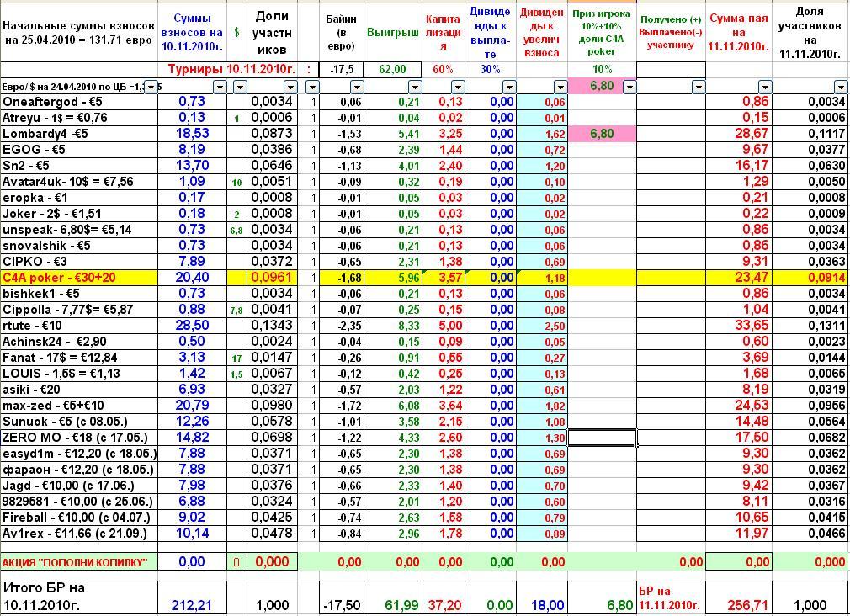The width and height of the screenshot is (850, 616).
Task: Click the 'LOUIS - 1,5$ = €1,13' name cell
Action: point(80,374)
